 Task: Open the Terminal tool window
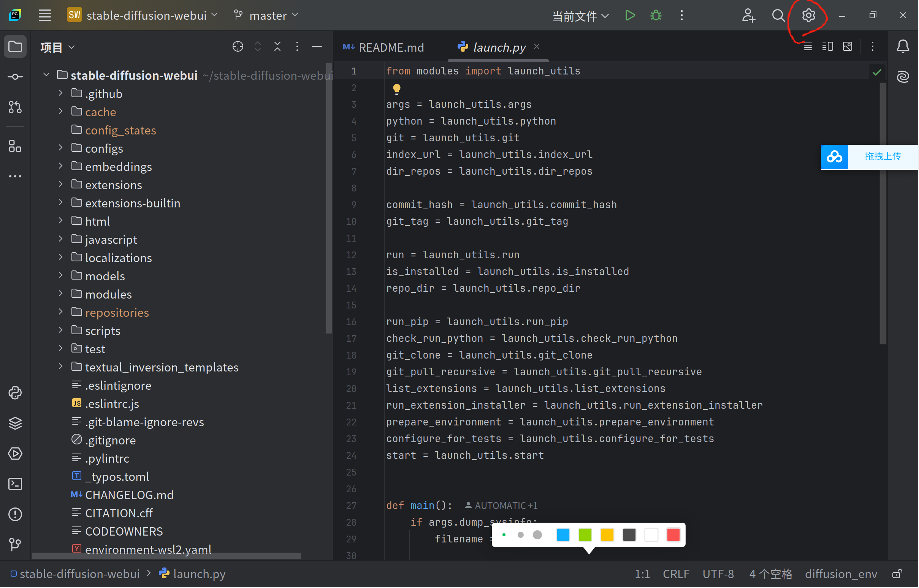click(x=15, y=485)
